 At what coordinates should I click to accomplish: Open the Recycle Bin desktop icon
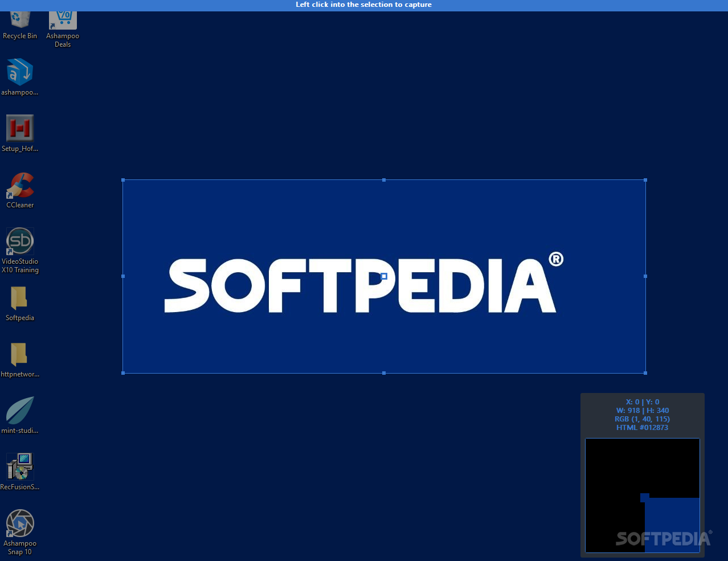click(x=20, y=26)
